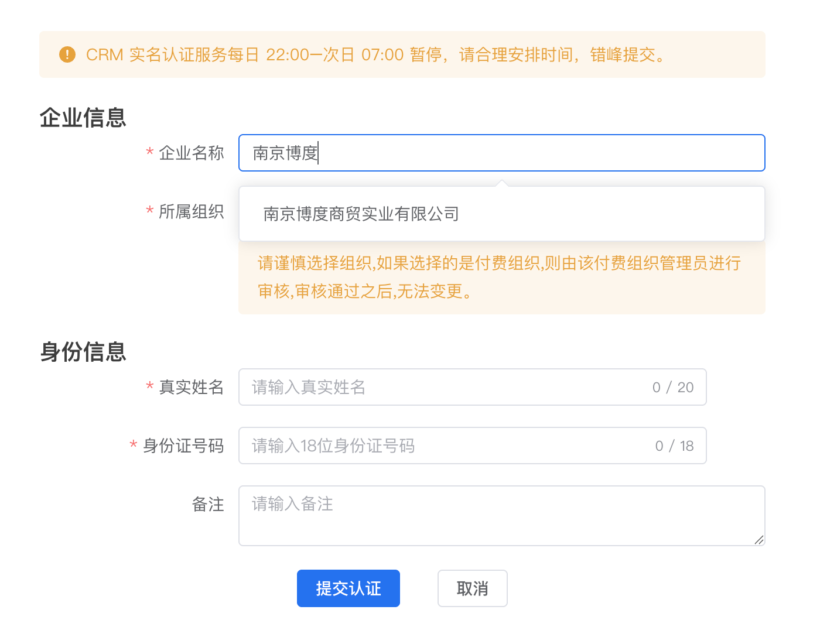
Task: Click the 取消 button
Action: 473,588
